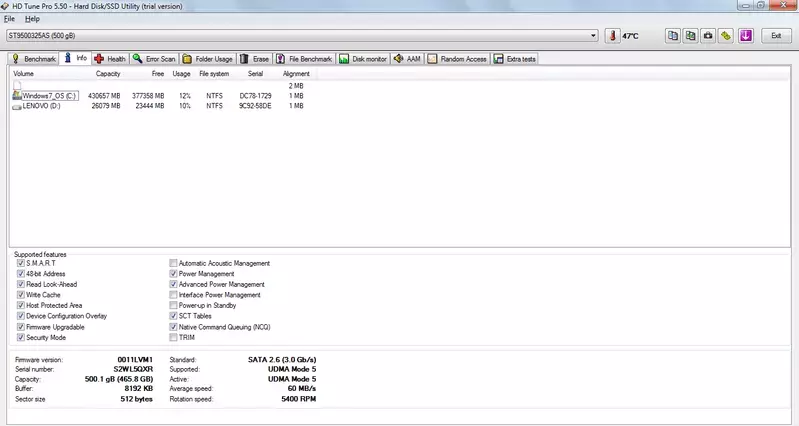Click the 430657 MB capacity value
799x426 pixels.
104,96
